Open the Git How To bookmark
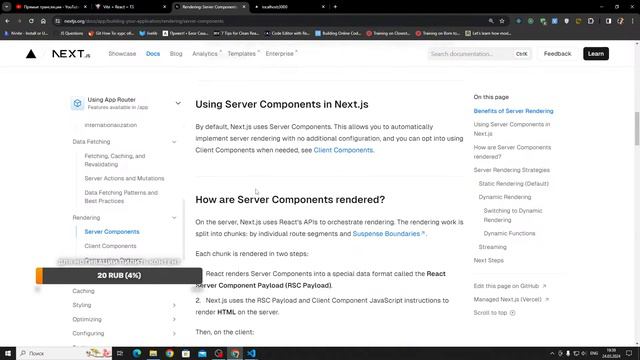This screenshot has width=640, height=360. tap(111, 33)
